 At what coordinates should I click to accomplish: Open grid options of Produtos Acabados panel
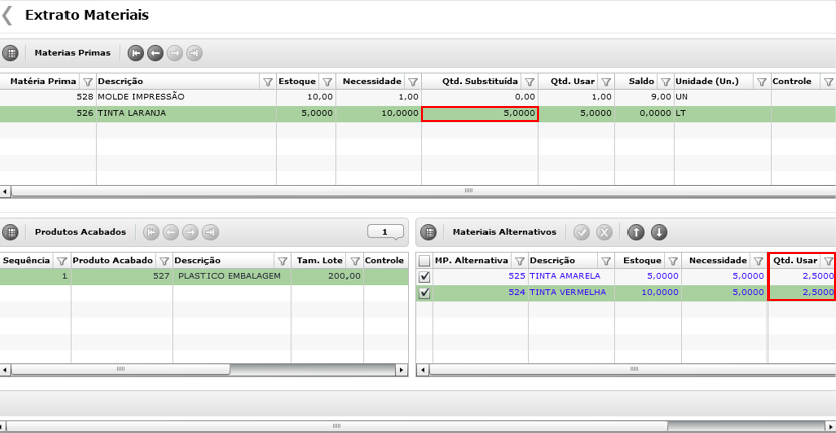point(10,232)
